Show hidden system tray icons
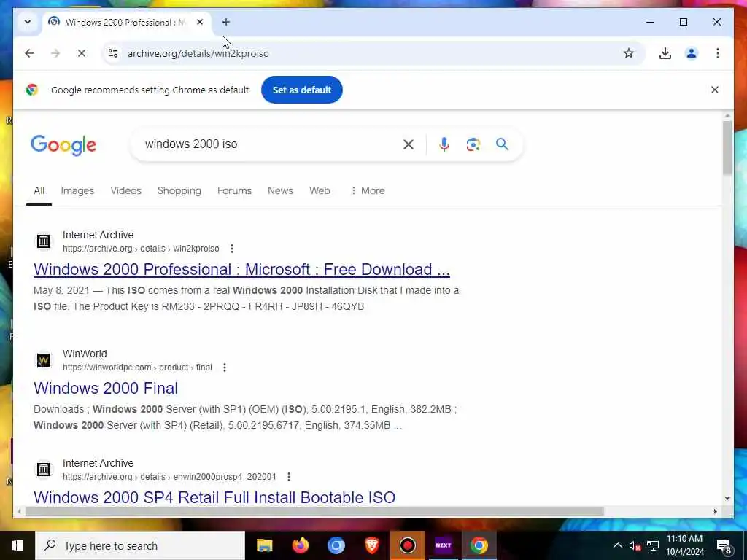 [x=617, y=545]
